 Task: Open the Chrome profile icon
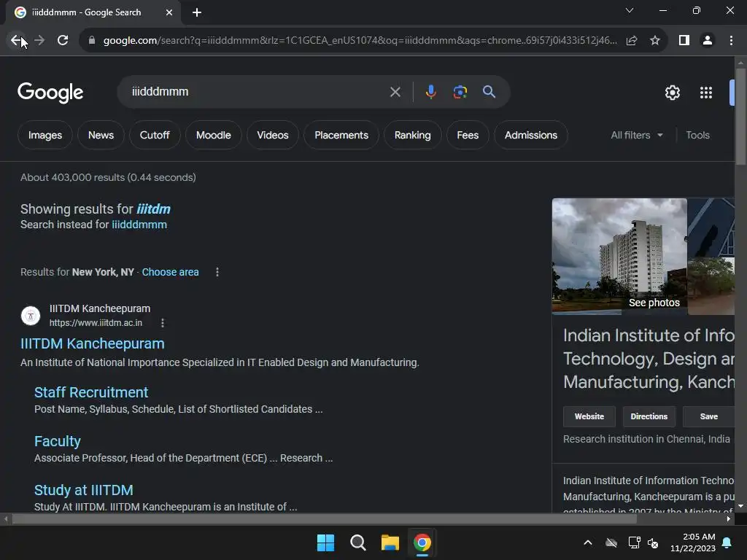(x=708, y=41)
